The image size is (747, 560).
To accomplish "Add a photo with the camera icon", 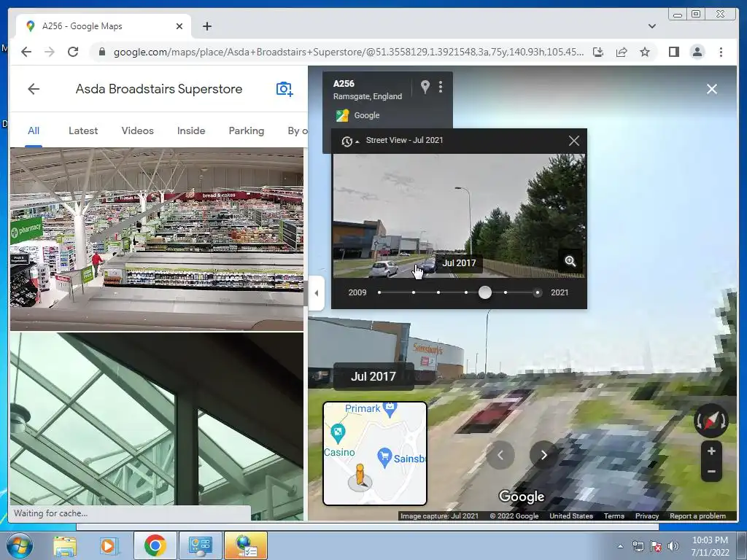I will [285, 89].
